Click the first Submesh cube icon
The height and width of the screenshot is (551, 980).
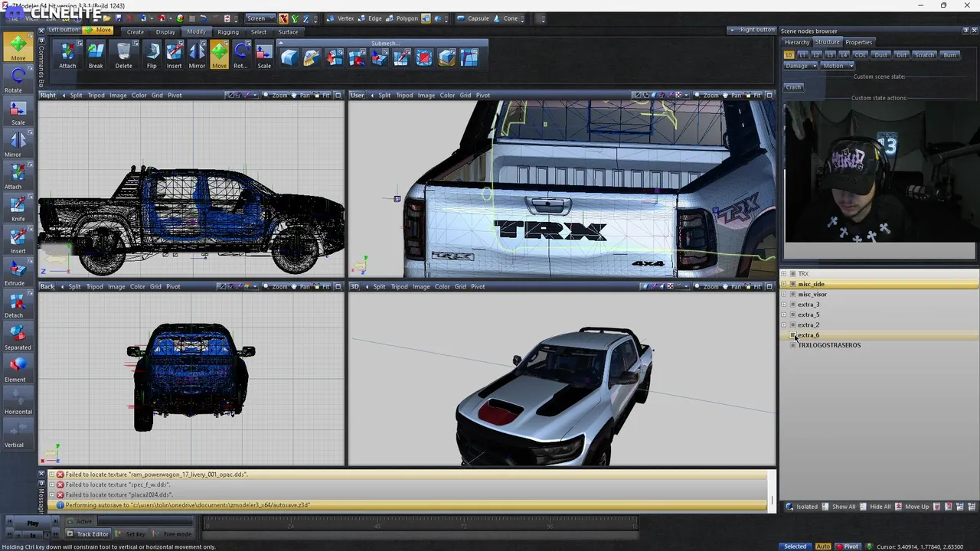(x=289, y=57)
